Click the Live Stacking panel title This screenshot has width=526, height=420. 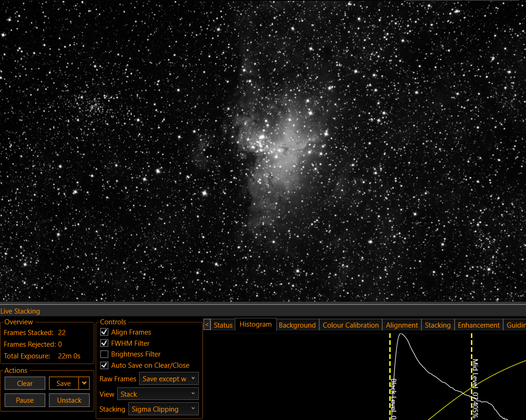click(20, 311)
